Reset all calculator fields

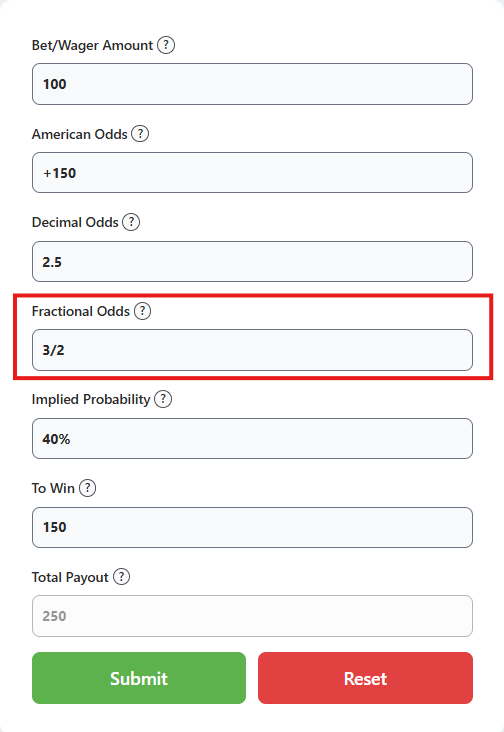(x=365, y=678)
